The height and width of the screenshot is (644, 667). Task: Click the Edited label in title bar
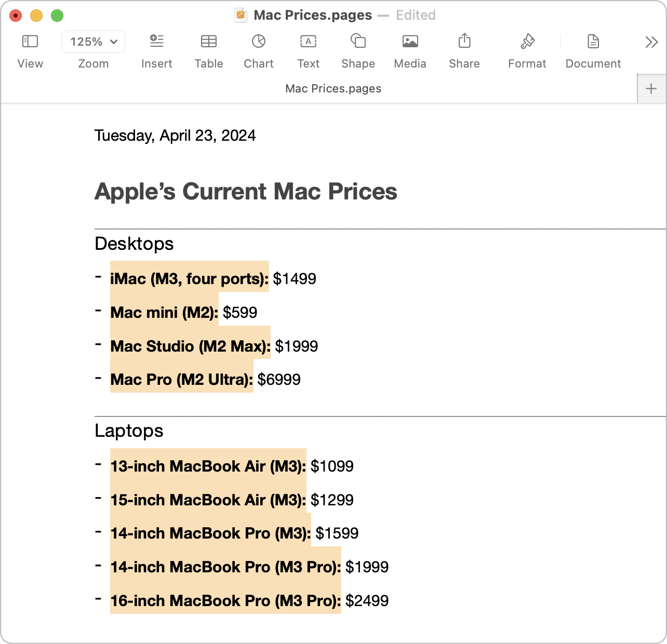416,15
